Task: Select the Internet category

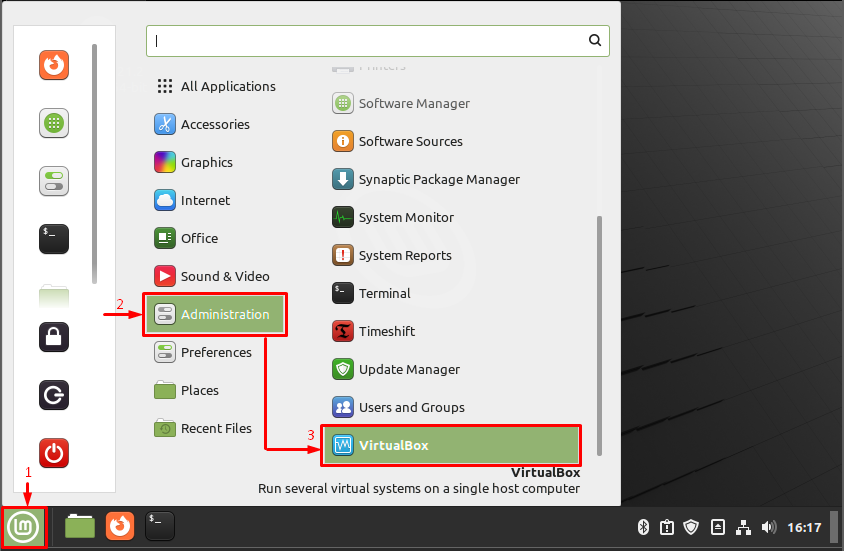Action: pos(215,200)
